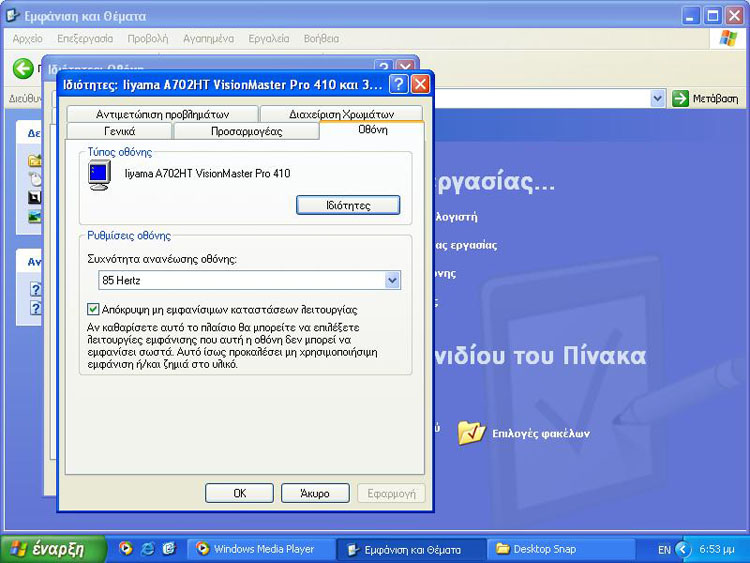Open the Αγαπημένα menu

[x=209, y=39]
